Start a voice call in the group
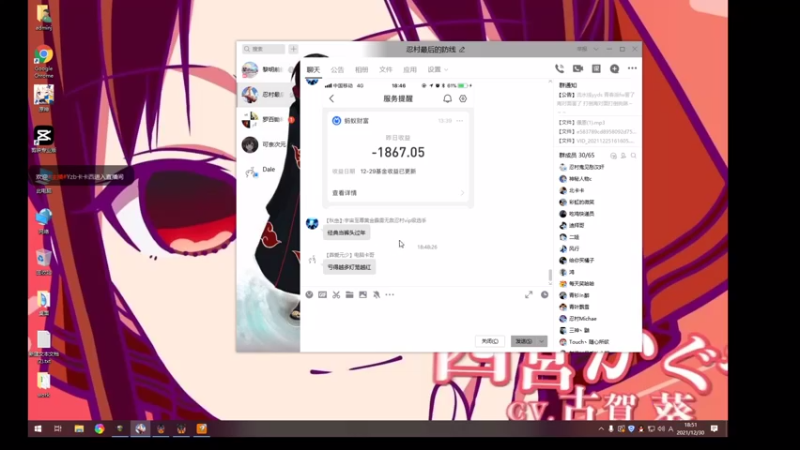The height and width of the screenshot is (450, 800). (x=560, y=69)
